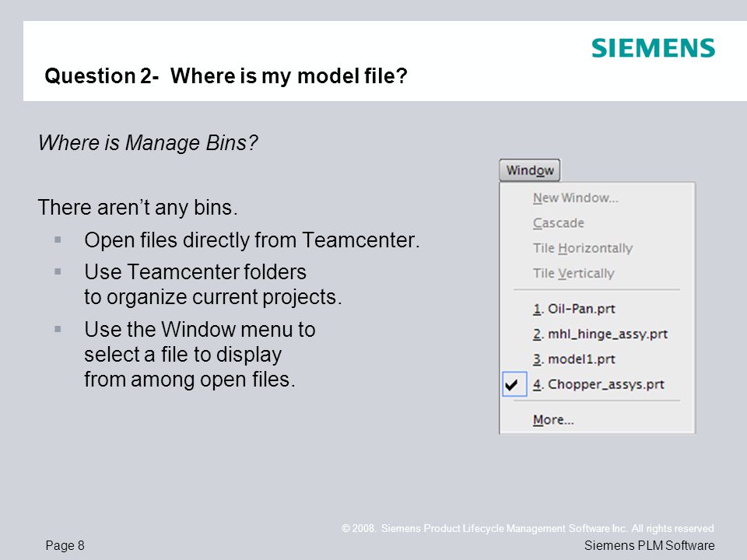Switch to 1. Oil-Pan.prt file
This screenshot has height=560, width=747.
click(574, 309)
